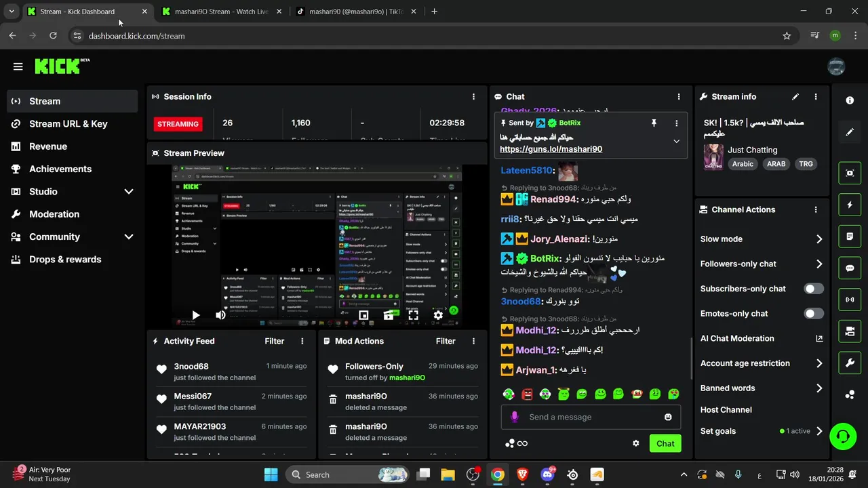Open the profile avatar menu
The width and height of the screenshot is (868, 488).
tap(836, 66)
